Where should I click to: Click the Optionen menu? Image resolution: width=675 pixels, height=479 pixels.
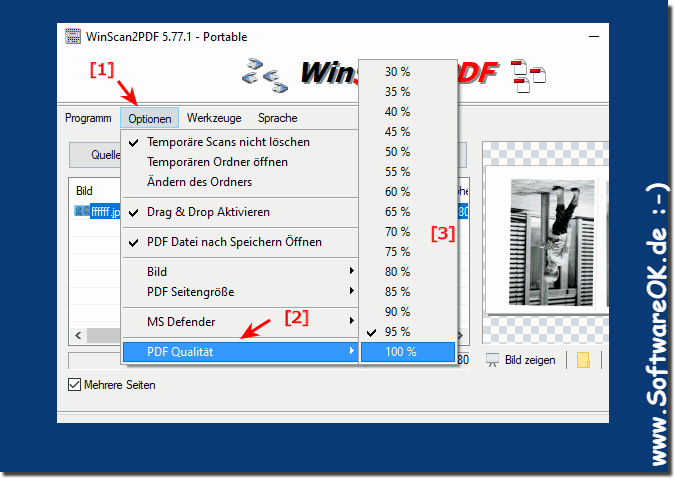pyautogui.click(x=149, y=118)
